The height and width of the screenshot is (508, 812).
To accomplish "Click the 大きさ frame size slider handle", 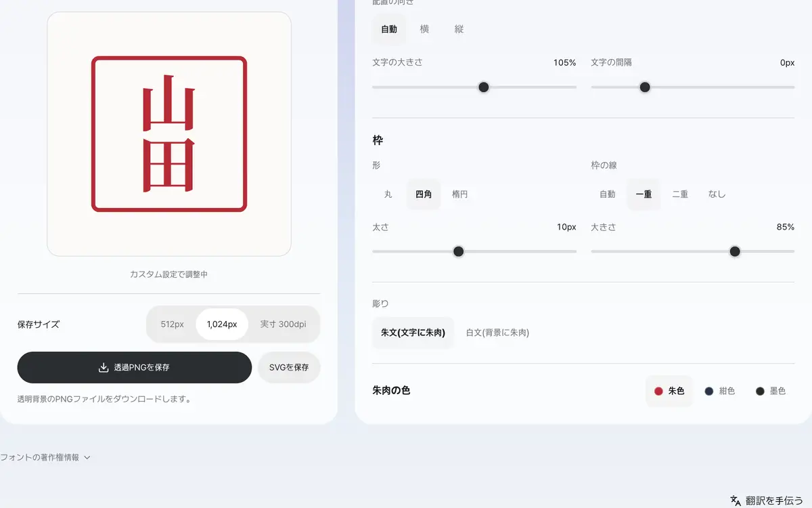I will point(735,251).
